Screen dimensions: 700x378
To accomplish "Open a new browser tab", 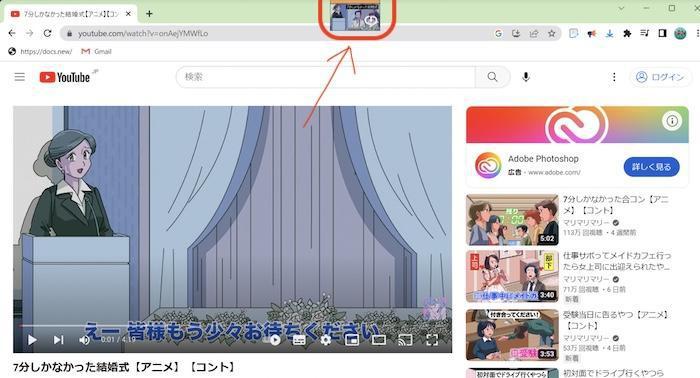I will coord(149,14).
